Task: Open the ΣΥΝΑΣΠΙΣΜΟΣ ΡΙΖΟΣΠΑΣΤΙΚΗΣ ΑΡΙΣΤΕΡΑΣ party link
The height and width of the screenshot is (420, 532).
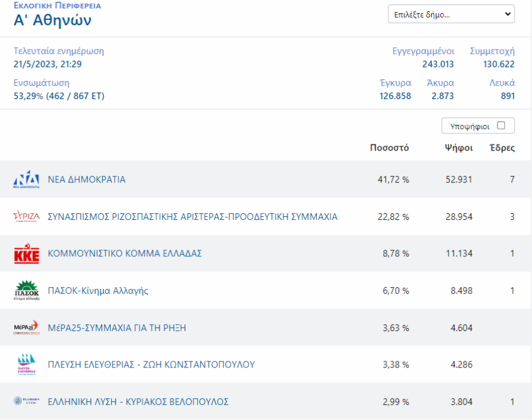Action: click(x=192, y=217)
